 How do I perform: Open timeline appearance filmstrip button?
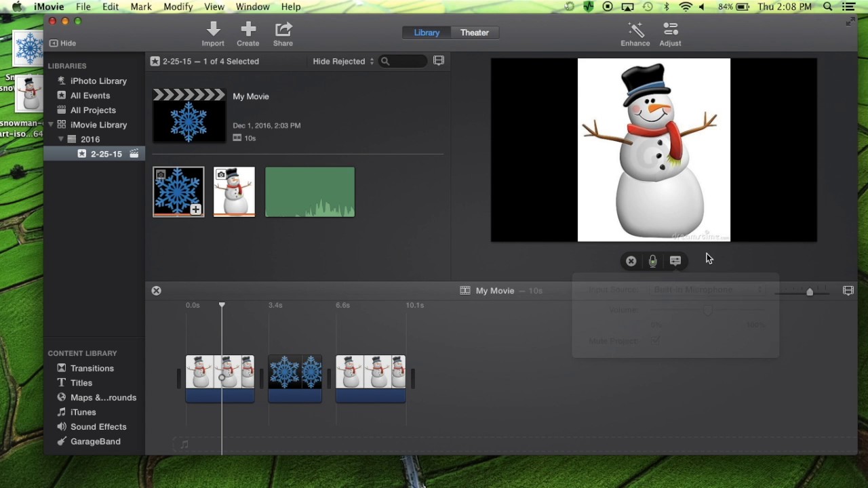click(848, 291)
